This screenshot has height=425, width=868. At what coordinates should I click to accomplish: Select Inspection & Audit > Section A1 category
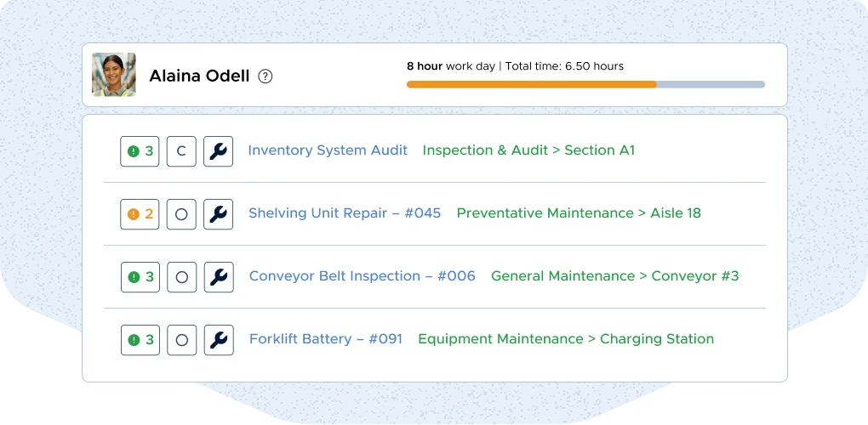528,150
